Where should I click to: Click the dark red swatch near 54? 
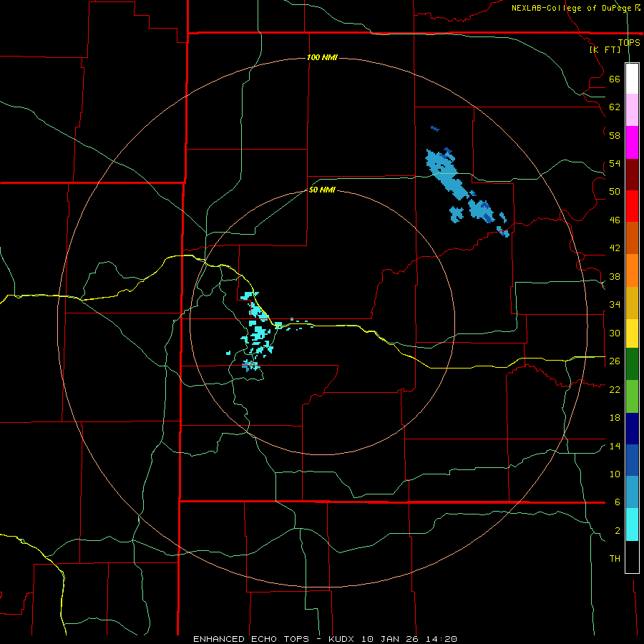coord(632,174)
